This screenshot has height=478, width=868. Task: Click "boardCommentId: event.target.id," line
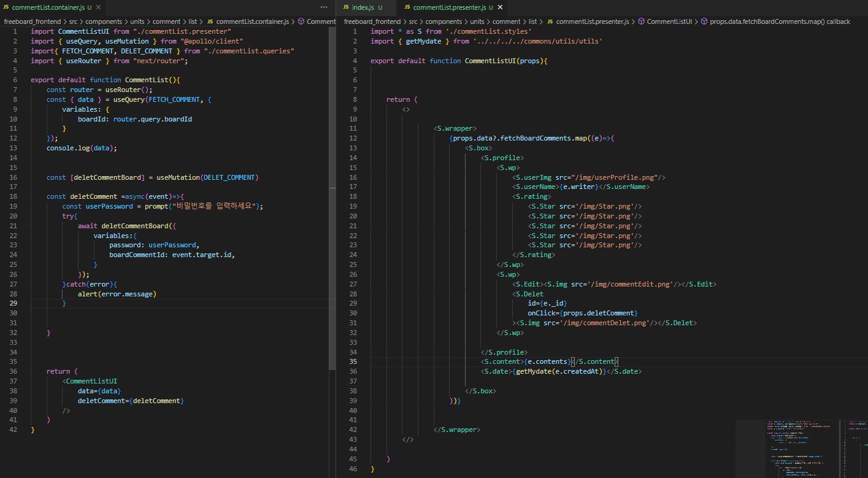172,255
